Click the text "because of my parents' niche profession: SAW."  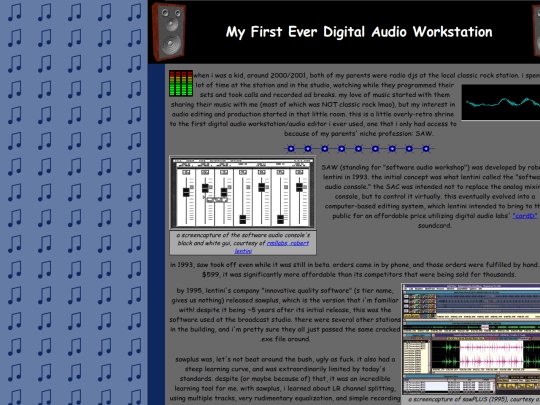pos(359,133)
